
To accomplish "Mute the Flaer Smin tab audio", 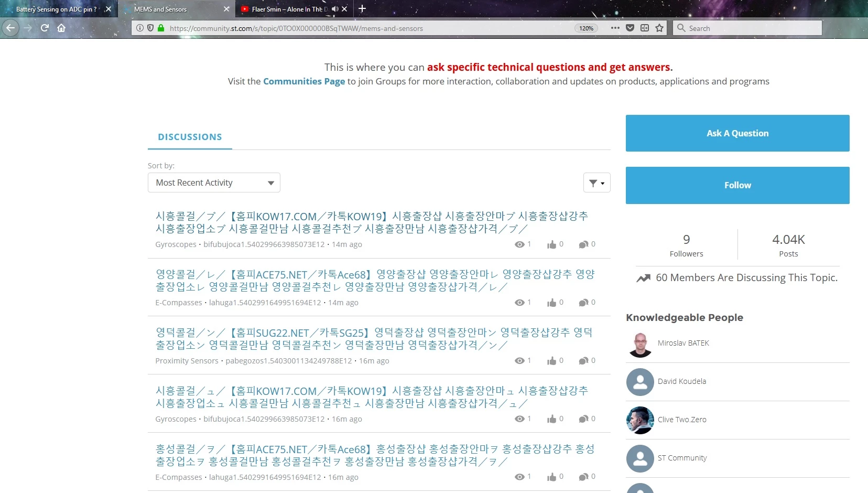I will tap(335, 9).
